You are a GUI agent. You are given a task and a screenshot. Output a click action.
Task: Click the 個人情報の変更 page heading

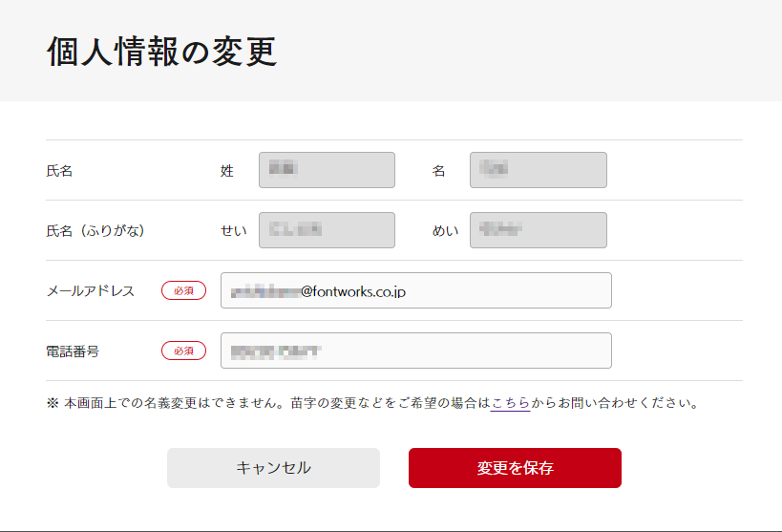161,52
